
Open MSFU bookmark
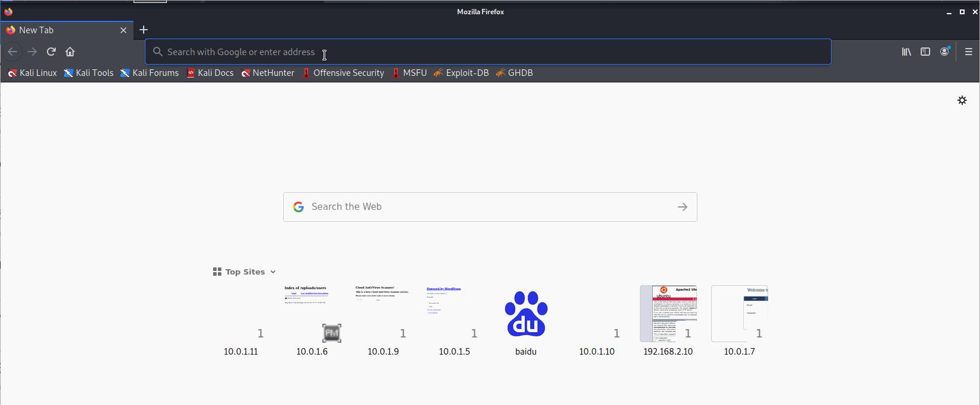point(409,73)
